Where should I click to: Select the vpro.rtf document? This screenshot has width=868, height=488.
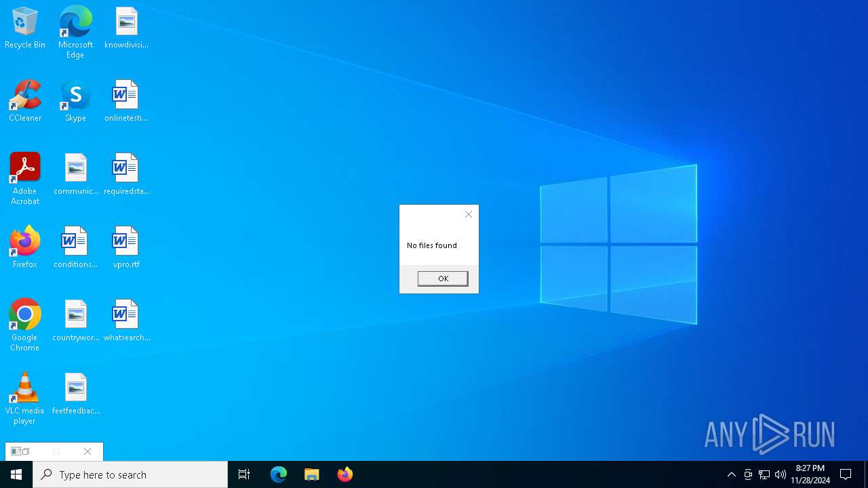126,247
